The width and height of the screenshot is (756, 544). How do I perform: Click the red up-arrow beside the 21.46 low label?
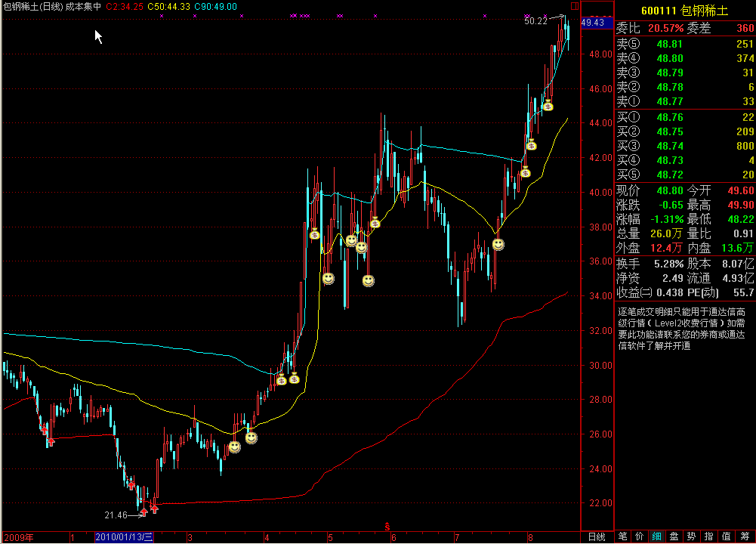[143, 512]
